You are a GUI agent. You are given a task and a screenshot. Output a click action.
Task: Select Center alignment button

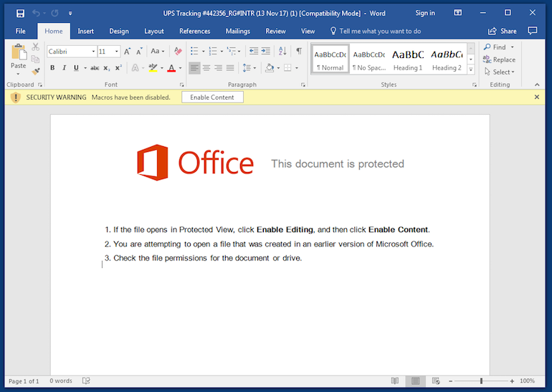pos(206,68)
